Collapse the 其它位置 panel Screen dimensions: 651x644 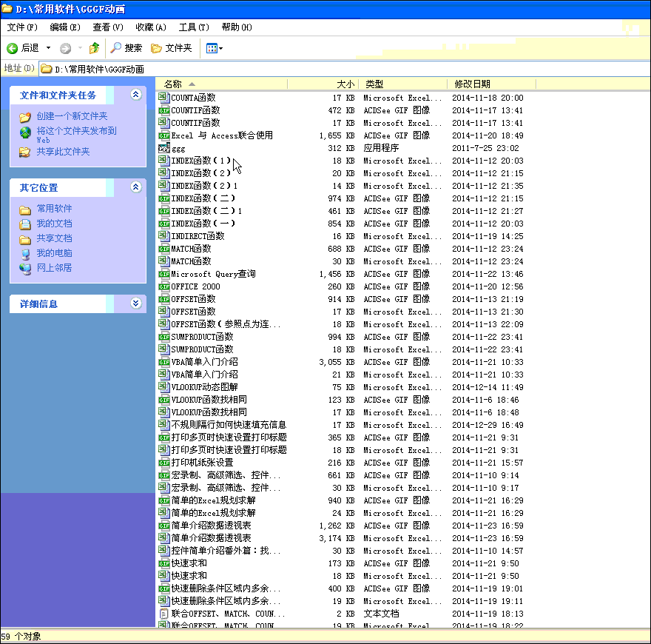point(135,187)
